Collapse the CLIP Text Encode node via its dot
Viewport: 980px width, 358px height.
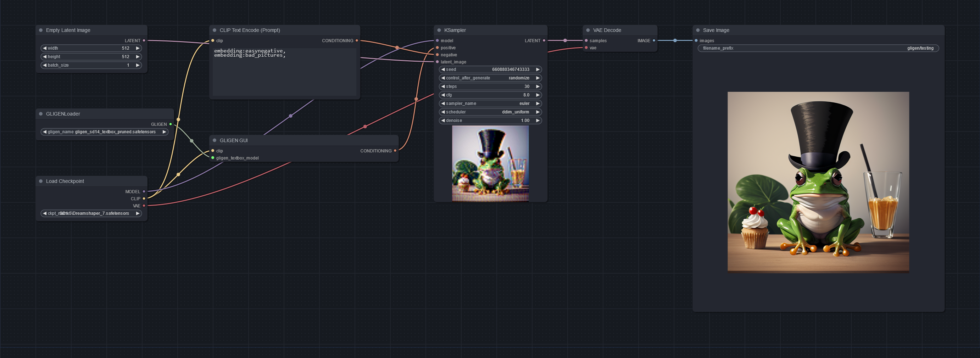point(215,30)
